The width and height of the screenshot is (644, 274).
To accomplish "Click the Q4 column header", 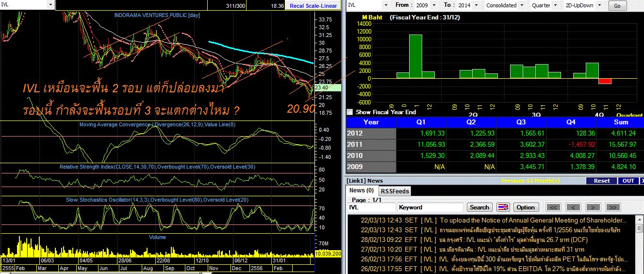I will 571,122.
